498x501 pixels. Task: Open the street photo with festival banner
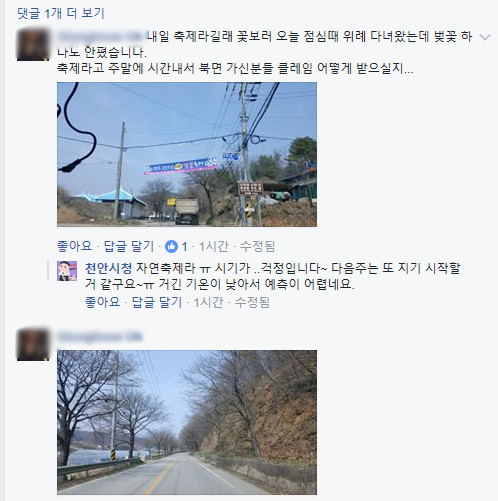[187, 154]
